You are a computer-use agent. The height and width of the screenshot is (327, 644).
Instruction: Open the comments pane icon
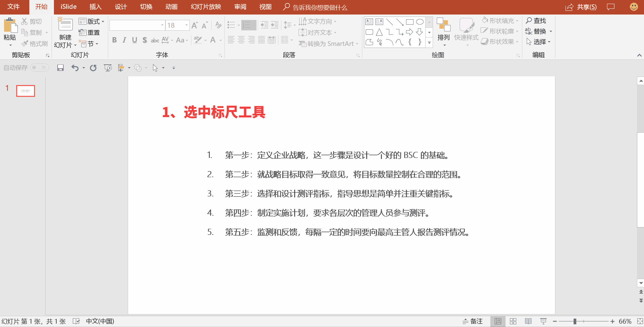pos(611,7)
